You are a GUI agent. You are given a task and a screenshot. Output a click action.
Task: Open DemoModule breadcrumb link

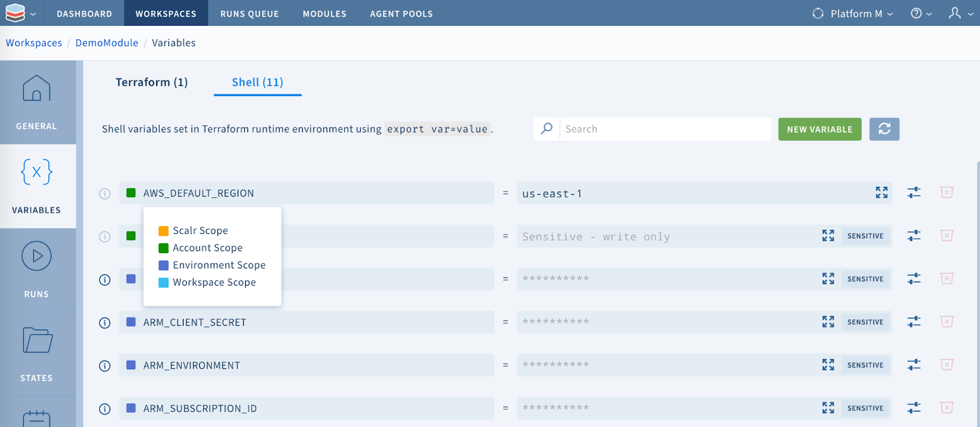(x=107, y=43)
